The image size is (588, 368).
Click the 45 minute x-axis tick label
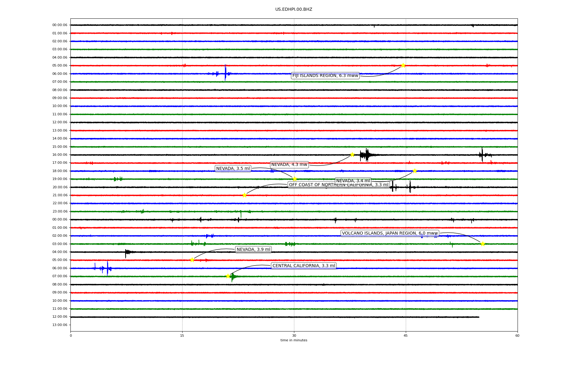[x=405, y=335]
